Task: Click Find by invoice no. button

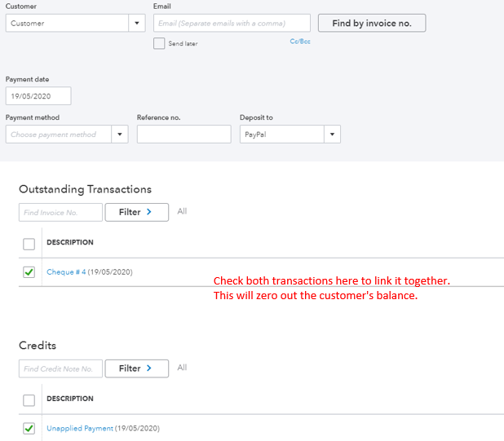Action: (371, 23)
